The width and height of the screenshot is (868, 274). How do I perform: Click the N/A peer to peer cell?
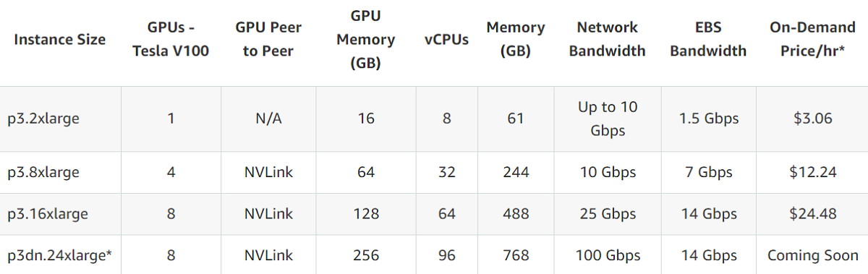point(268,119)
